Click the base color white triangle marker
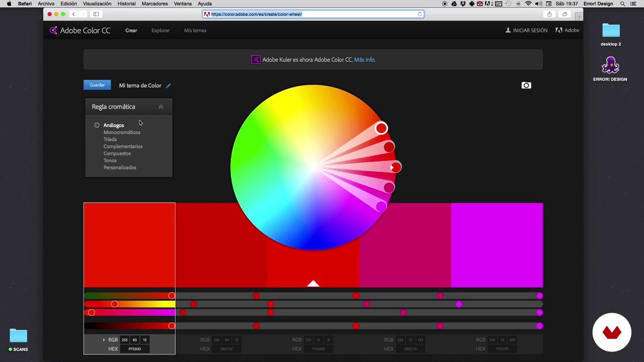 pos(313,284)
